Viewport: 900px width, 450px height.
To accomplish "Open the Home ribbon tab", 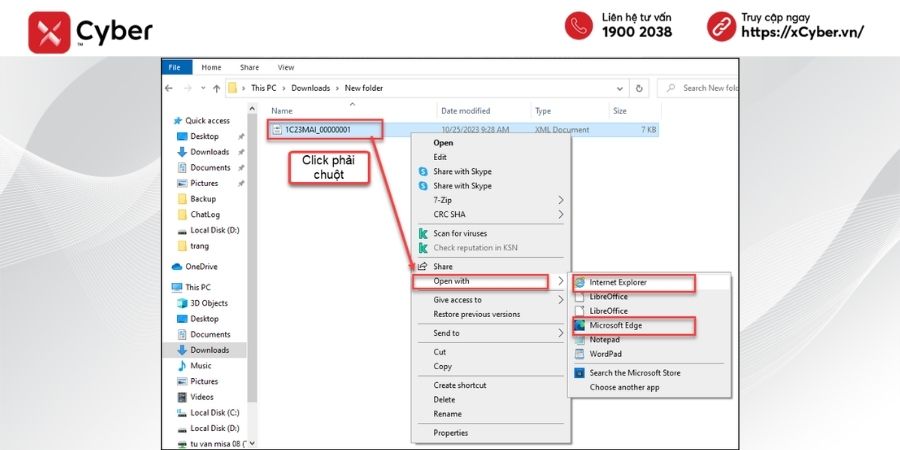I will pos(211,67).
